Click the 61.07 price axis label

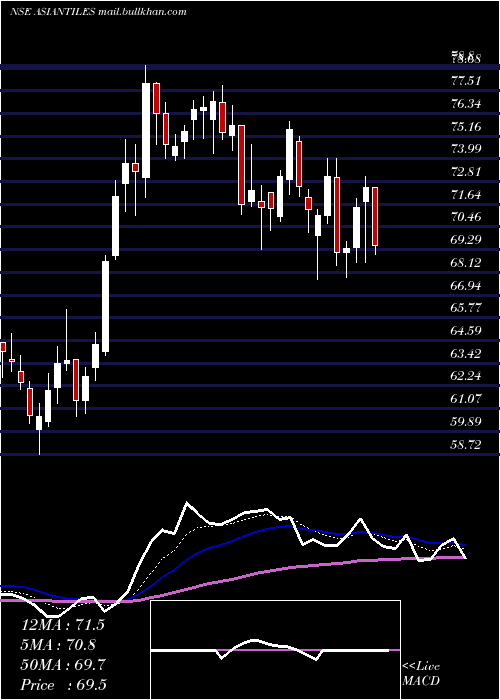(x=466, y=398)
